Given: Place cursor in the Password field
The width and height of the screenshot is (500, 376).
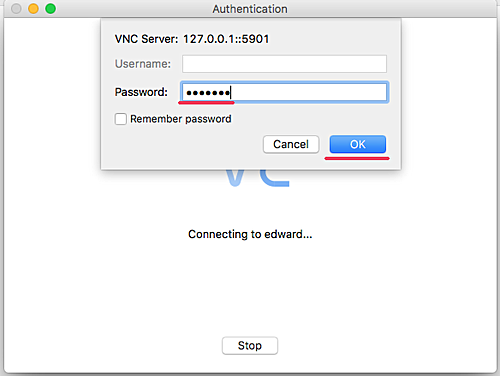Looking at the screenshot, I should (284, 92).
